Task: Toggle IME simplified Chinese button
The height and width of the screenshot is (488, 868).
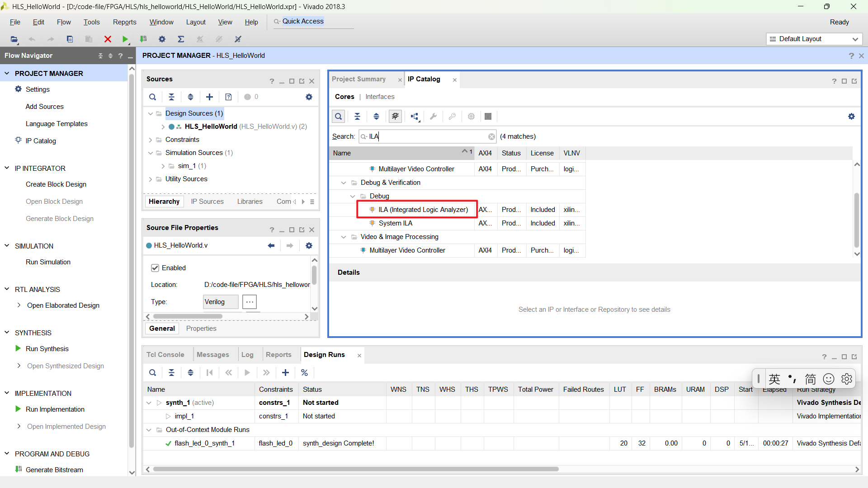Action: point(810,379)
